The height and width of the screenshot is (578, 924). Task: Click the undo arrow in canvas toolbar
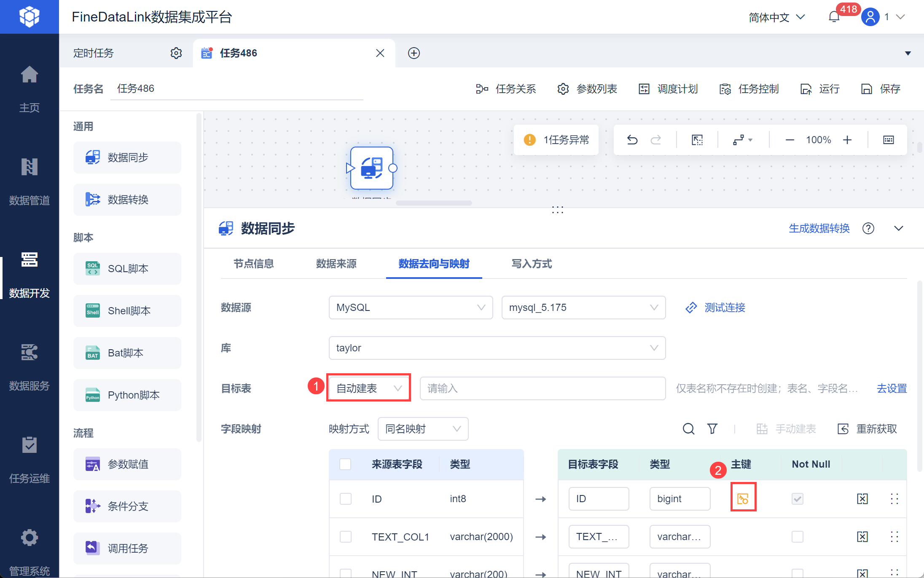tap(632, 140)
